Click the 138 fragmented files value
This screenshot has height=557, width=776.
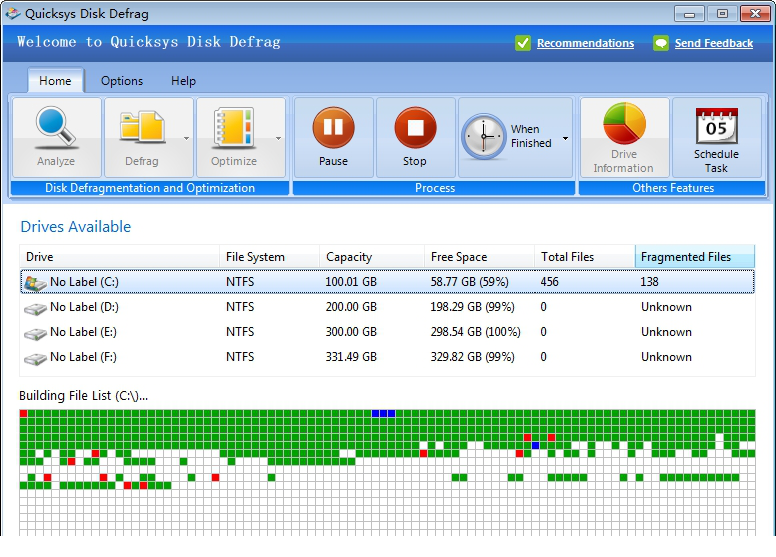click(x=649, y=282)
